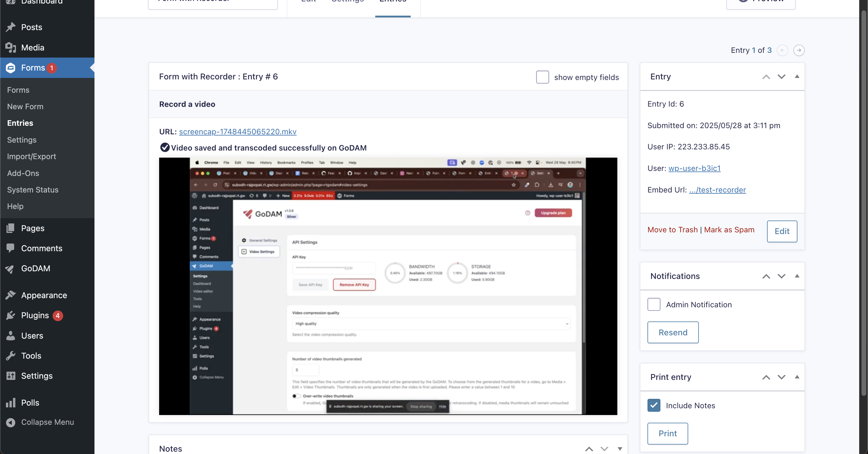
Task: Click the Resend notifications button
Action: point(673,332)
